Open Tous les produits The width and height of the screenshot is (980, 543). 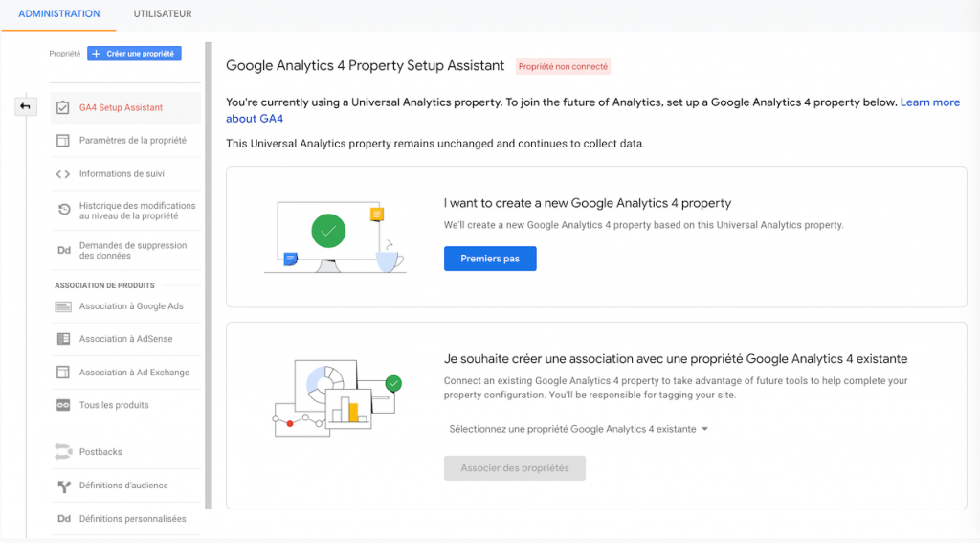coord(125,405)
